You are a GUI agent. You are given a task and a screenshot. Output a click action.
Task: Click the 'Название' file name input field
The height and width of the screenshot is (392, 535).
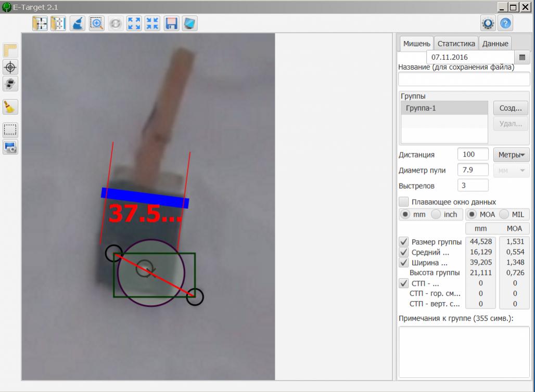[x=464, y=79]
